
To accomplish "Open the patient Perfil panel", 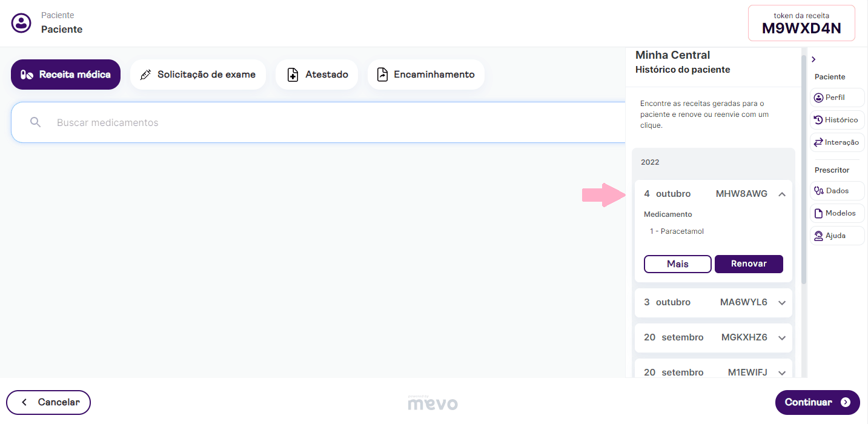I will pyautogui.click(x=837, y=98).
